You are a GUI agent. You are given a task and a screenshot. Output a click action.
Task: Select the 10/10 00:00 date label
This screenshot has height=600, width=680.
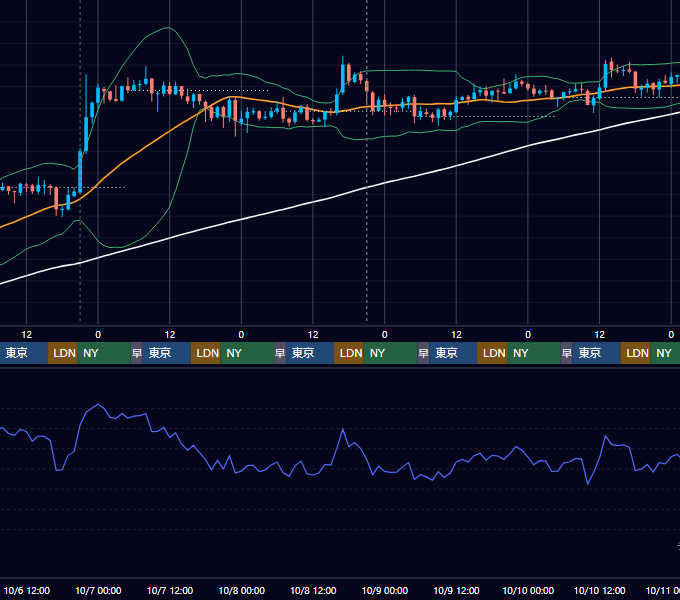[528, 590]
